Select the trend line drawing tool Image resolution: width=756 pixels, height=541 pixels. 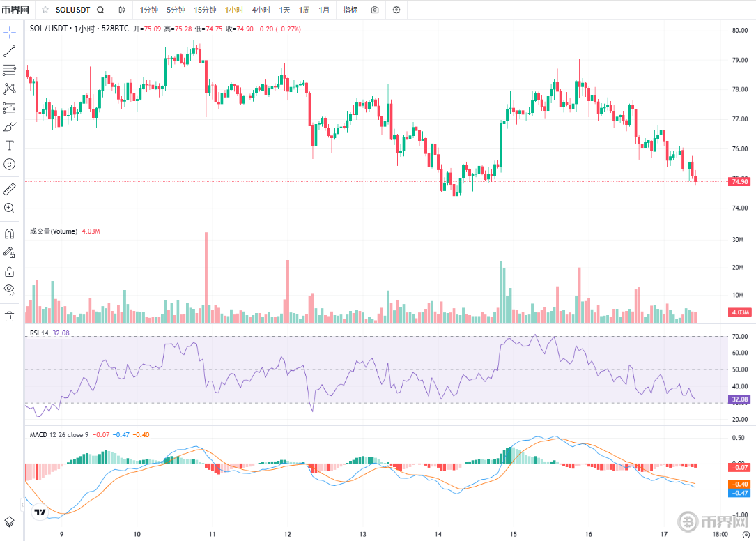tap(10, 52)
